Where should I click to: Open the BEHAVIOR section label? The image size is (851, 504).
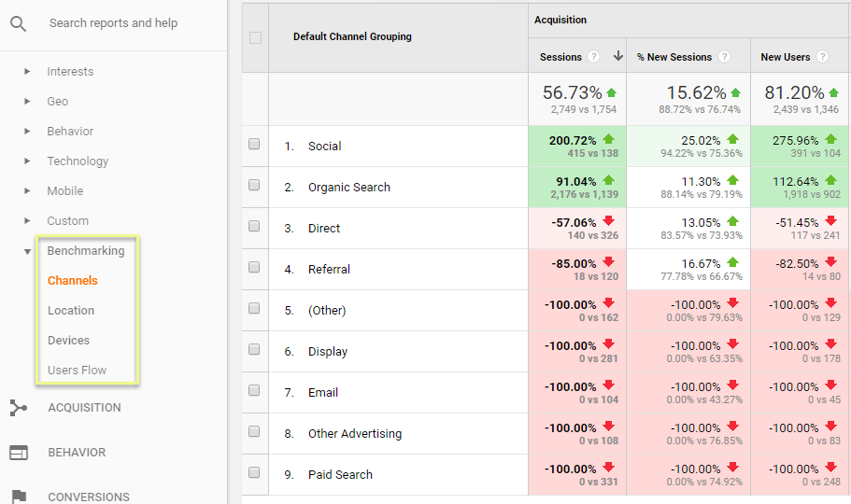click(77, 453)
